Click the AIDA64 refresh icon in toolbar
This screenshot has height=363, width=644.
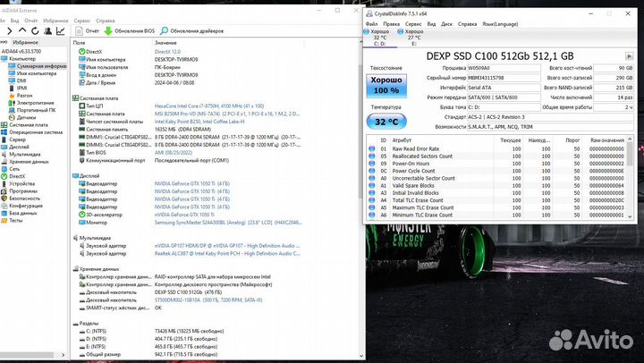pyautogui.click(x=35, y=30)
